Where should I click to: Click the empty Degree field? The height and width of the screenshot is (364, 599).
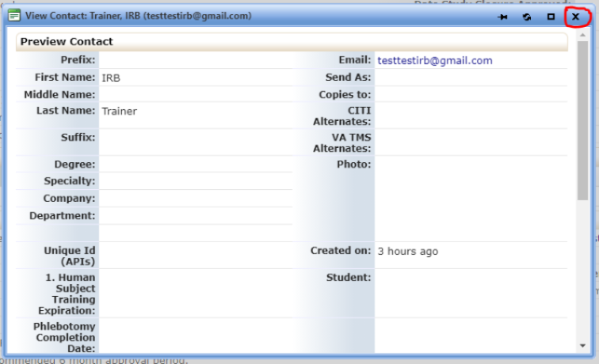[x=195, y=165]
